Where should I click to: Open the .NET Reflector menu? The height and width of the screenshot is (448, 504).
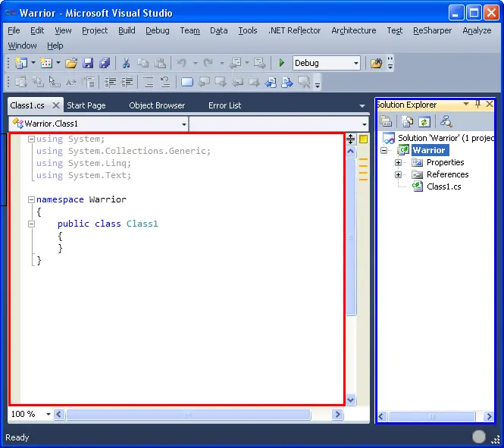[x=294, y=30]
